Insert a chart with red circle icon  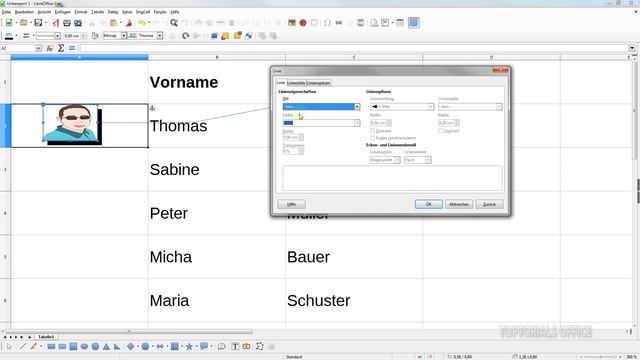303,23
